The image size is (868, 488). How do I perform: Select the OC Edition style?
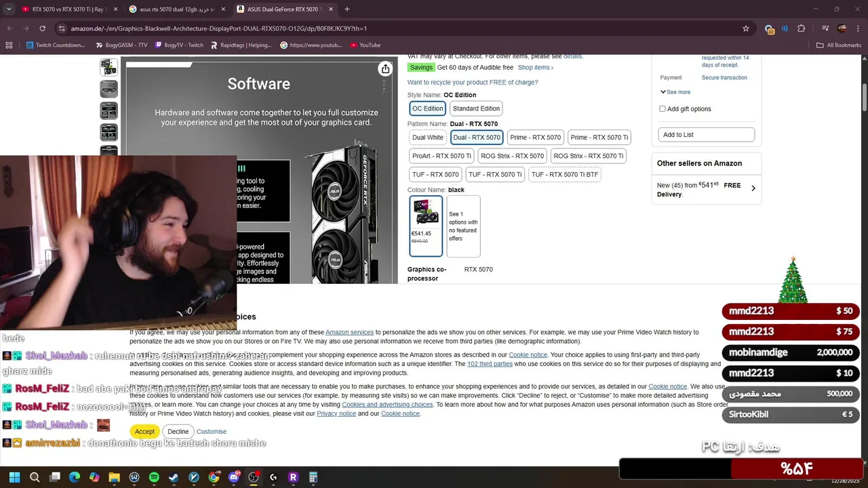point(427,108)
